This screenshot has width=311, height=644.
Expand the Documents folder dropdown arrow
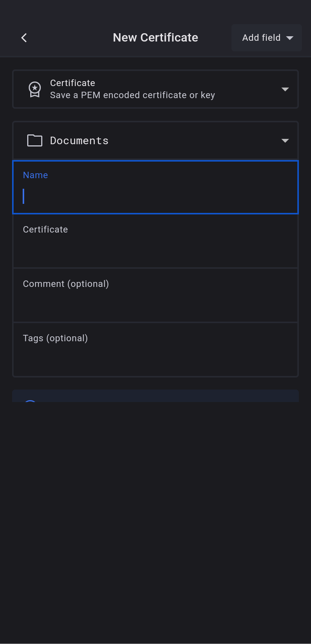285,141
